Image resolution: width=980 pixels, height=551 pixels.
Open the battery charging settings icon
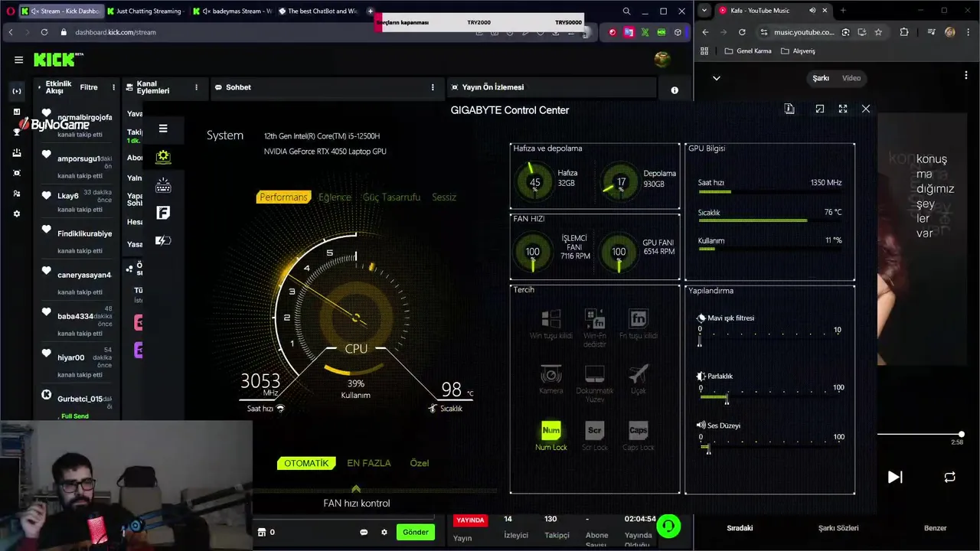(x=163, y=240)
